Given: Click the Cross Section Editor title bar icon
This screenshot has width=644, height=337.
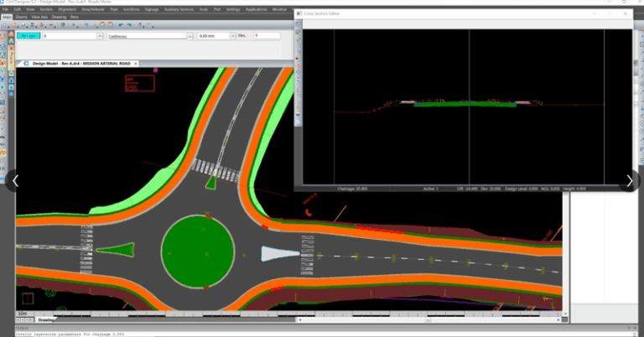Looking at the screenshot, I should 299,13.
